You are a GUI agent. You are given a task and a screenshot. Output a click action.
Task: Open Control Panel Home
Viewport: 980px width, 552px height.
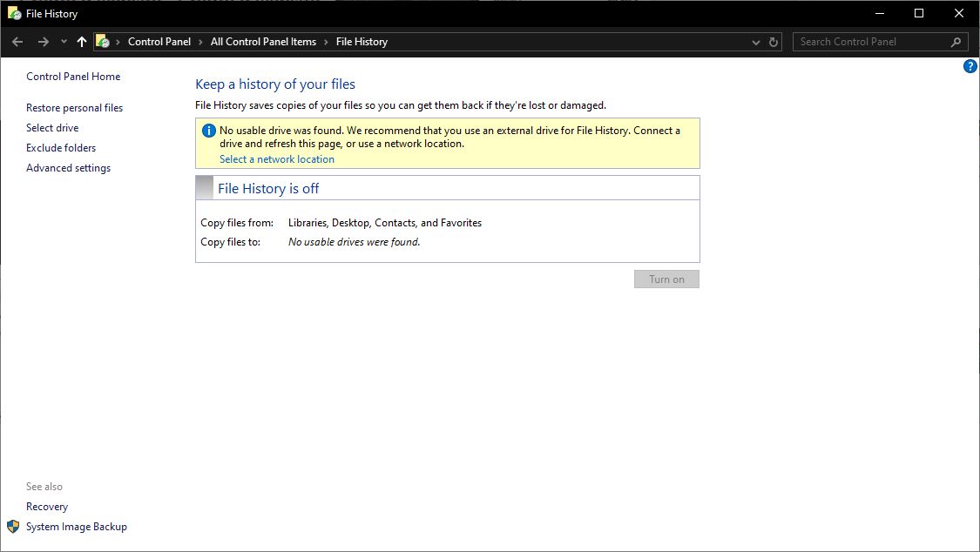[73, 77]
